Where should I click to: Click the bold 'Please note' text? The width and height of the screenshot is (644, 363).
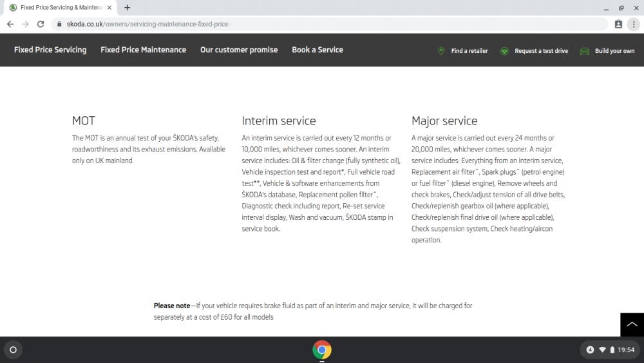pos(172,306)
